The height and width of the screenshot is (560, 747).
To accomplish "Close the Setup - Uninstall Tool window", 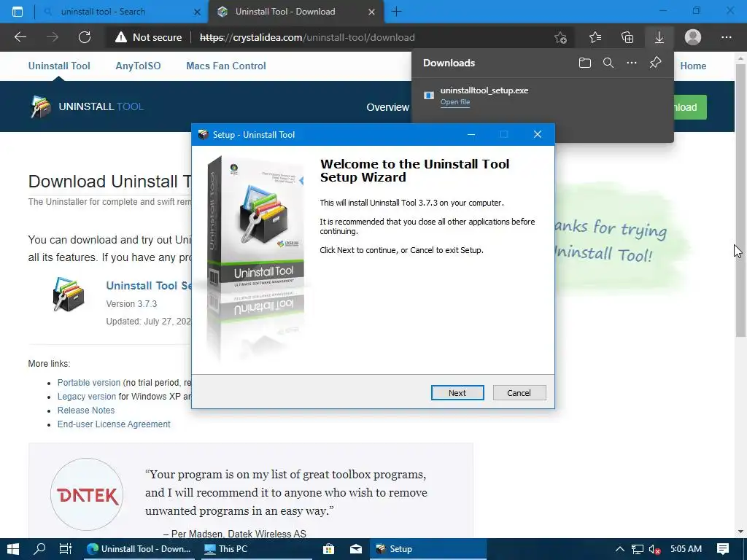I will tap(538, 135).
